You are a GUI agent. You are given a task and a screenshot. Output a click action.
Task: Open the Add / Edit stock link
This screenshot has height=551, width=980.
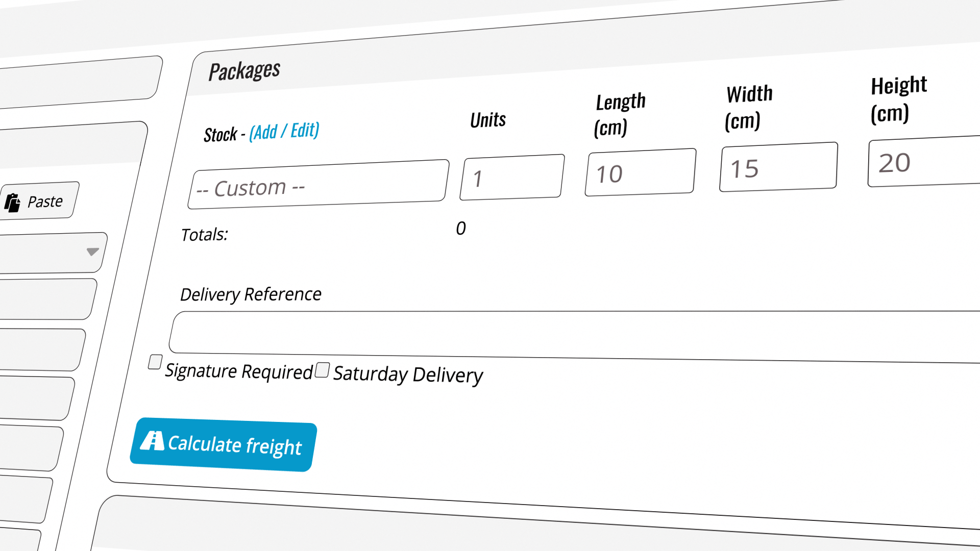[x=284, y=131]
